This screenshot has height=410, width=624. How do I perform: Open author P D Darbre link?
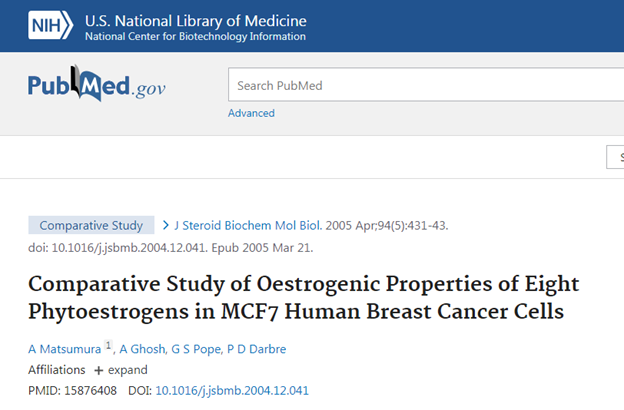click(x=256, y=349)
